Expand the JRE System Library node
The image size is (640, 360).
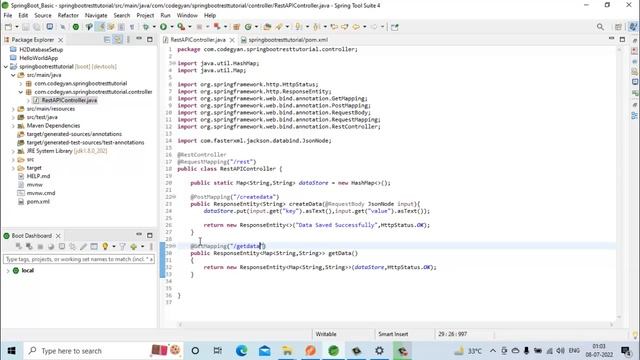(13, 151)
